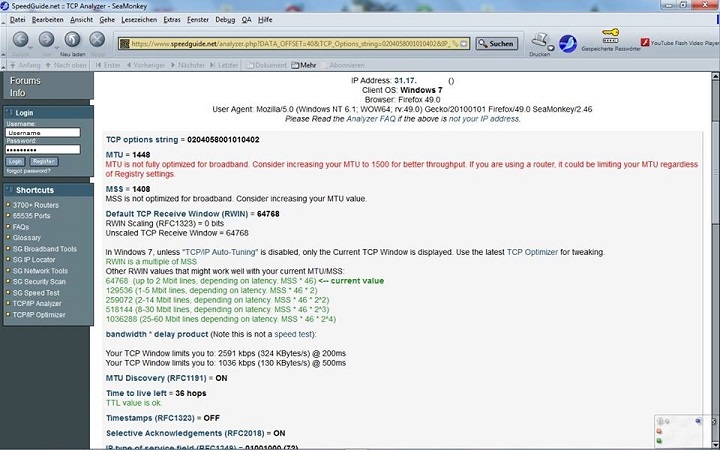Screen dimensions: 720x450
Task: Click the green icon in corner widget
Action: click(x=659, y=441)
